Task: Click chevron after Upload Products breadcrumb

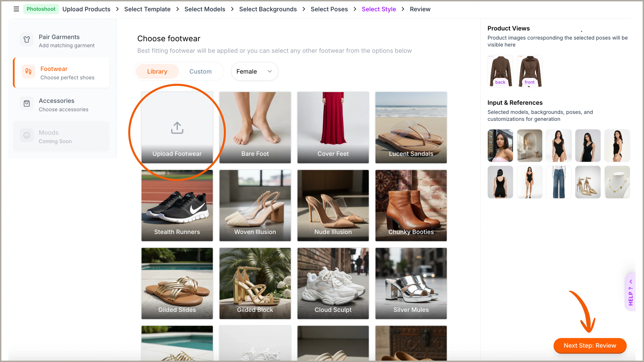Action: (117, 9)
